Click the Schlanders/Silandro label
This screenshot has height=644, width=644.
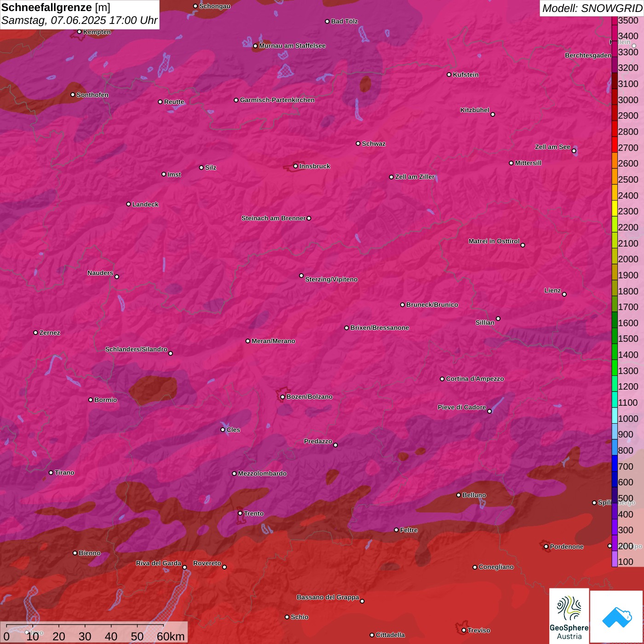136,349
